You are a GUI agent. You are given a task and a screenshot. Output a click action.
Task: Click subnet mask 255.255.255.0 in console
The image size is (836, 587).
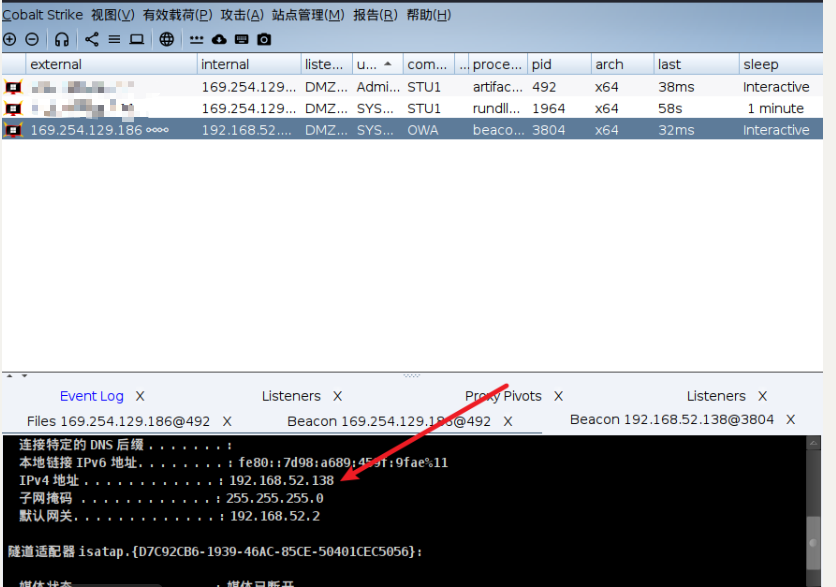click(x=275, y=498)
